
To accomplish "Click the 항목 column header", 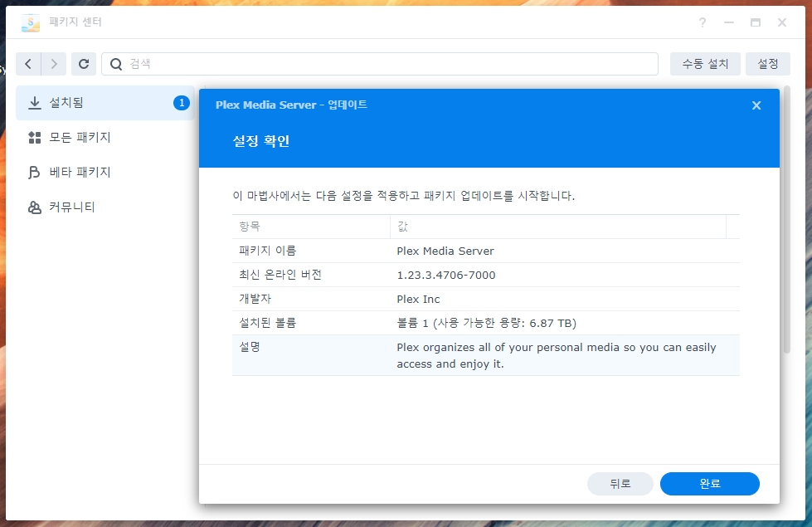I will pyautogui.click(x=311, y=227).
